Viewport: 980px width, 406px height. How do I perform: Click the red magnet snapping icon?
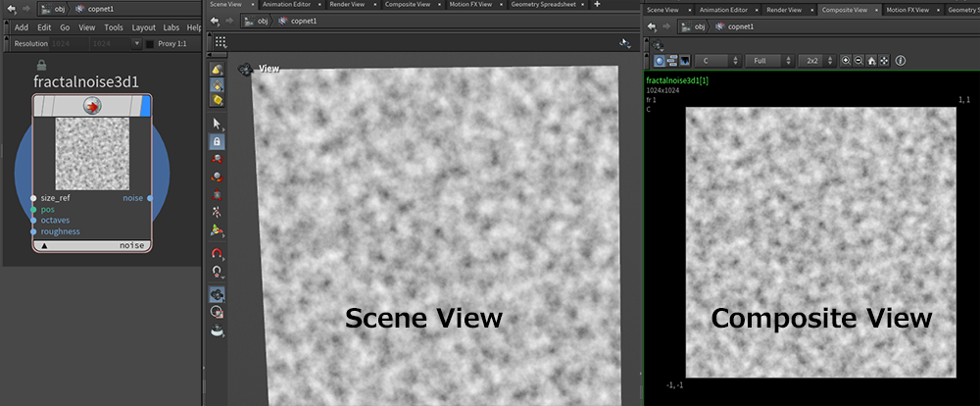pos(217,253)
